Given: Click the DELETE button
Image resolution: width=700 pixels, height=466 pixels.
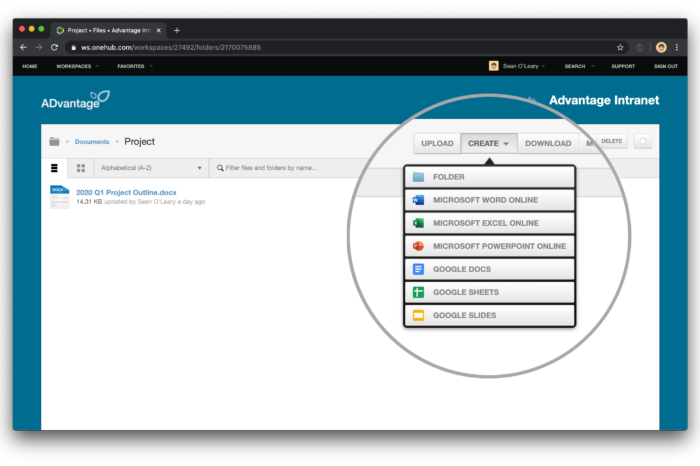Looking at the screenshot, I should point(611,141).
